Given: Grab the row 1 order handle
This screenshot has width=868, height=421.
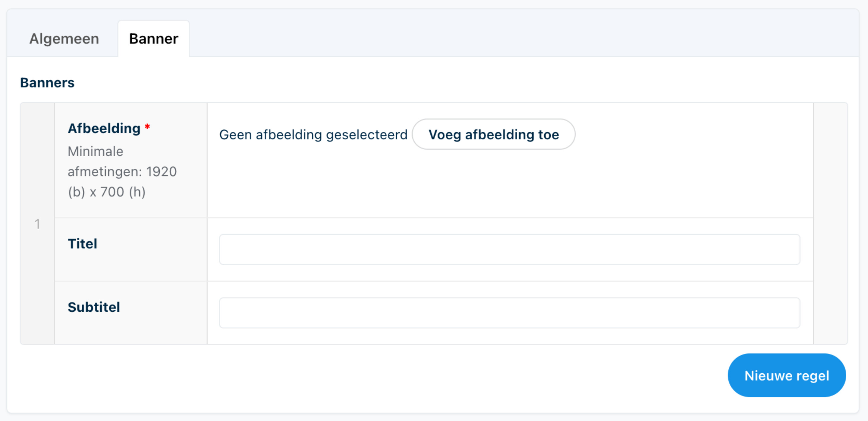Looking at the screenshot, I should coord(37,224).
